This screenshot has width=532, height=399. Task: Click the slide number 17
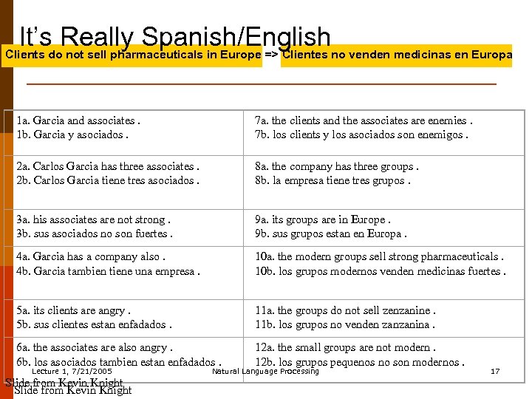click(x=495, y=371)
